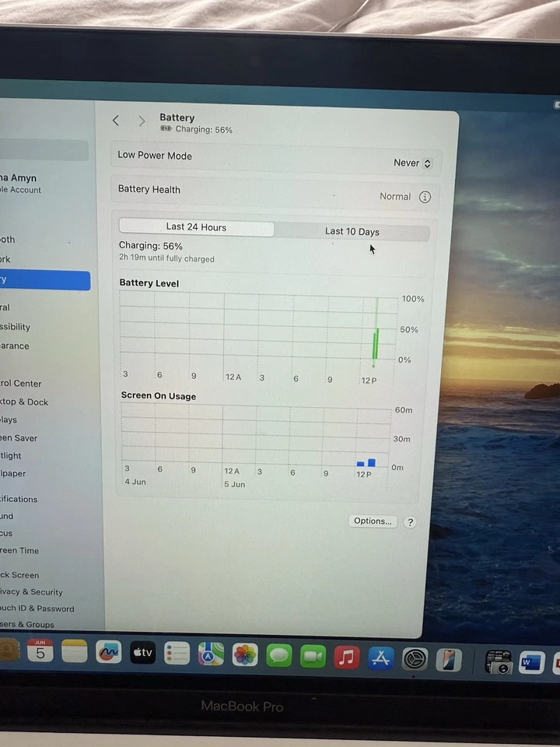Open the Photos app
The width and height of the screenshot is (560, 747).
(x=245, y=654)
